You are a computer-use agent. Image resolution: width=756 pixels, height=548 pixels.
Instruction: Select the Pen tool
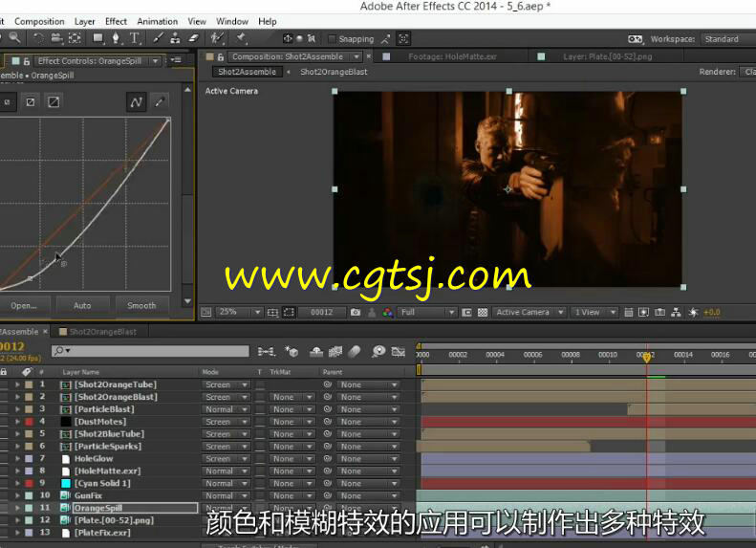tap(116, 38)
